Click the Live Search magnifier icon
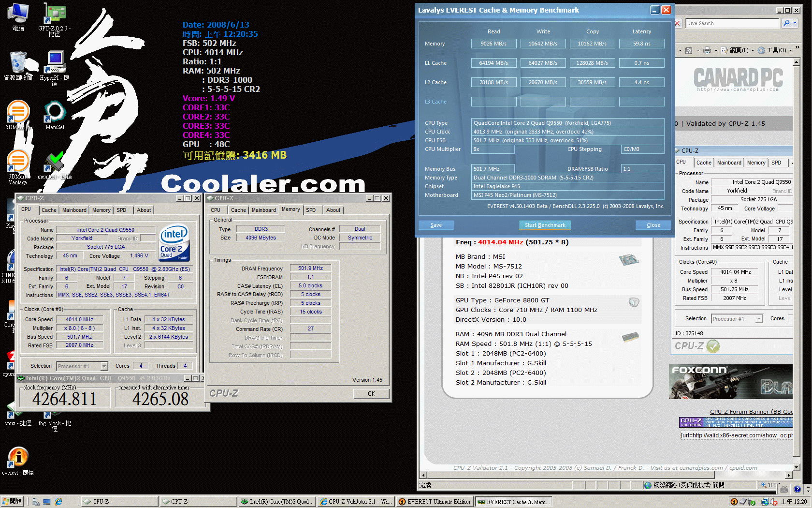The width and height of the screenshot is (812, 508). click(x=786, y=23)
